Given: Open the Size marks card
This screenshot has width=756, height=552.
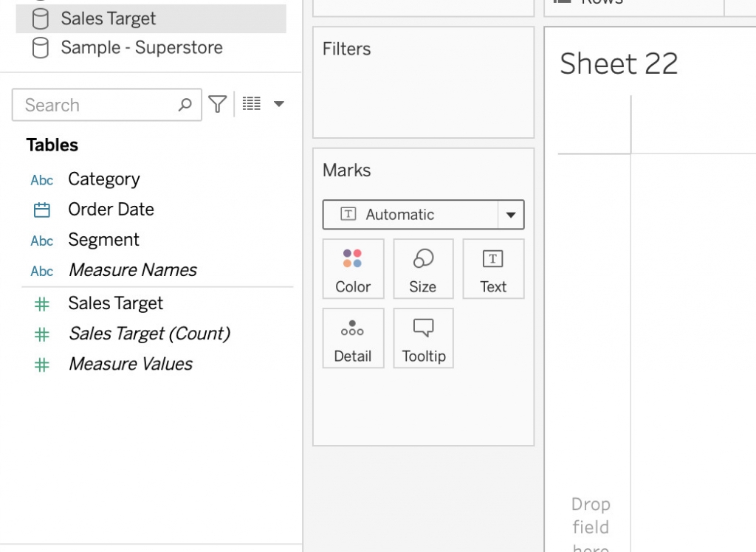Looking at the screenshot, I should [x=423, y=269].
